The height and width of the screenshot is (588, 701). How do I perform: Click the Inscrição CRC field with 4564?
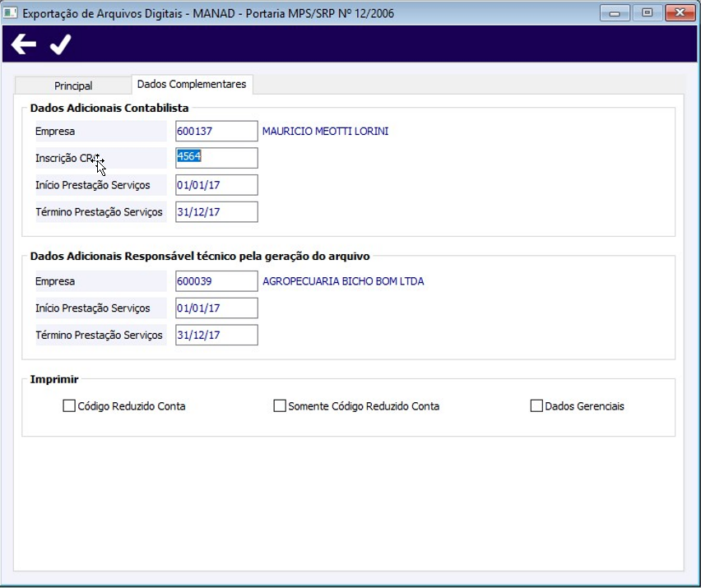[216, 158]
